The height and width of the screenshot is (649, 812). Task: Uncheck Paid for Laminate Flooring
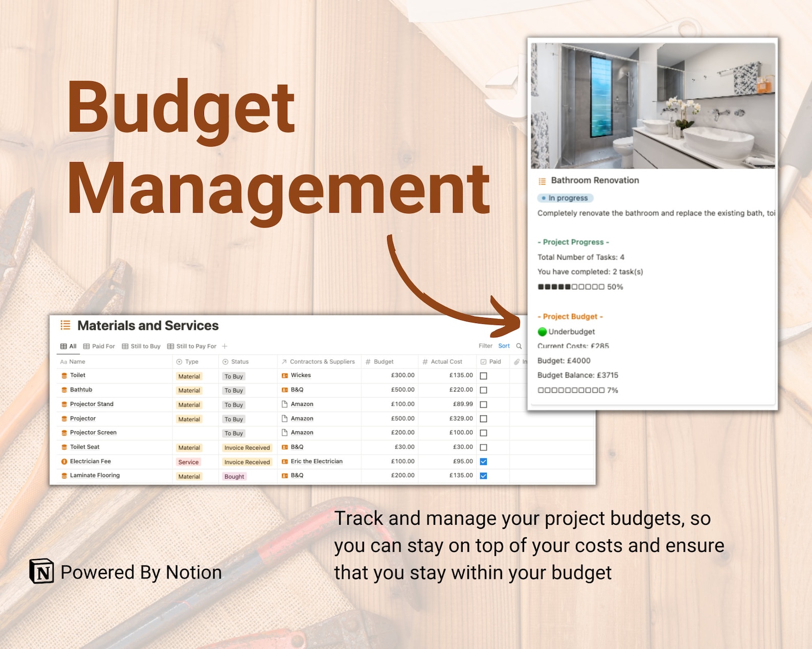tap(483, 476)
